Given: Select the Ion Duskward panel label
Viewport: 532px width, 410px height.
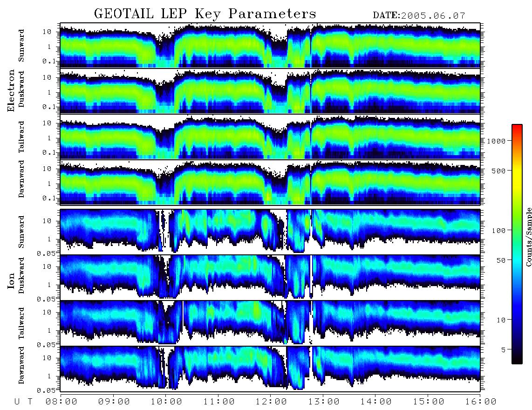Looking at the screenshot, I should (21, 275).
